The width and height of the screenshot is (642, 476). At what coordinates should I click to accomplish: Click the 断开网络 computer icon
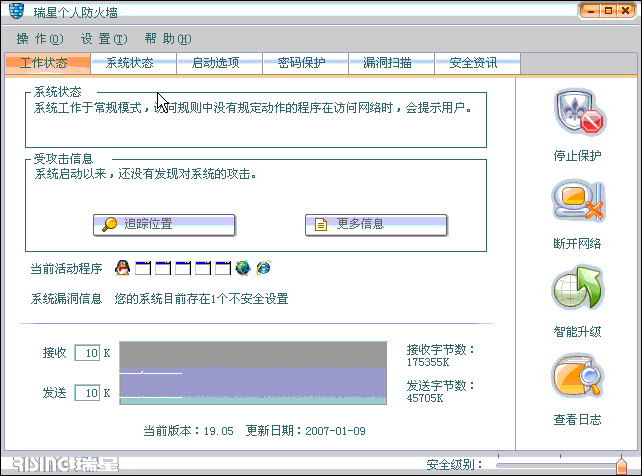[x=579, y=201]
